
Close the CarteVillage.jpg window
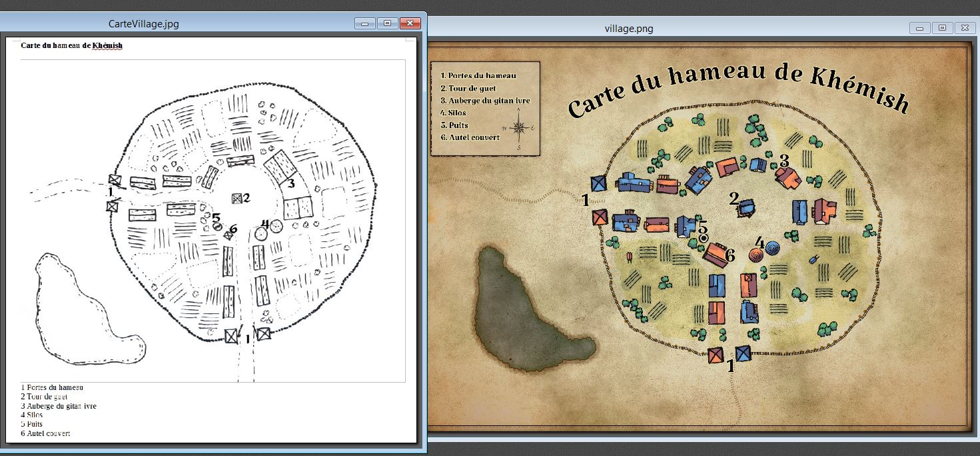tap(410, 23)
